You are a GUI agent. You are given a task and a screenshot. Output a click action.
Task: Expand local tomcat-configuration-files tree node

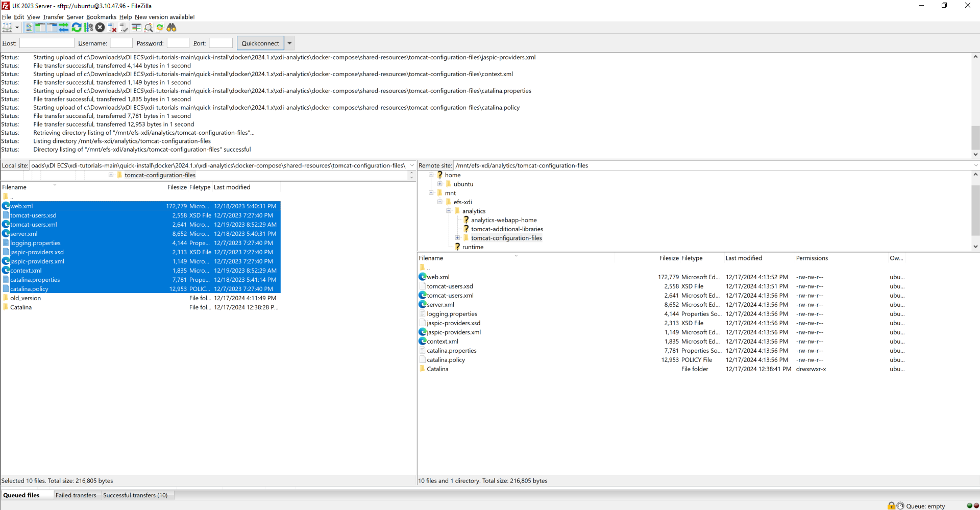[x=111, y=175]
